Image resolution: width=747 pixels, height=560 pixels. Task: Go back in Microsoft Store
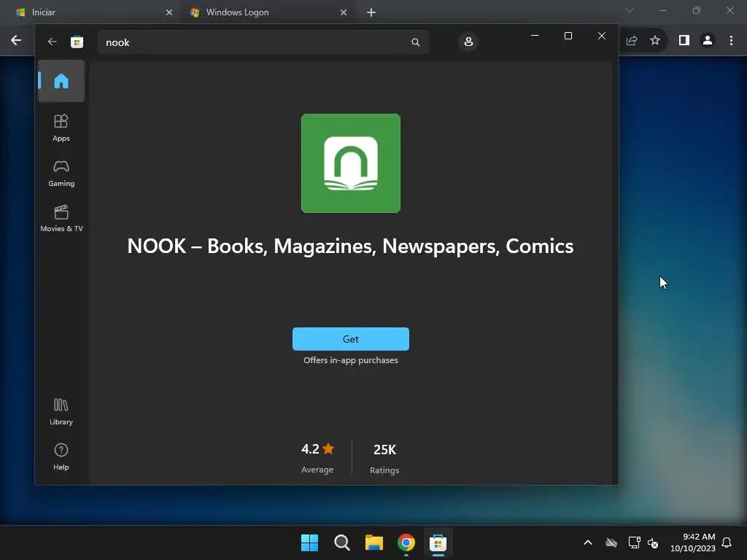click(52, 42)
